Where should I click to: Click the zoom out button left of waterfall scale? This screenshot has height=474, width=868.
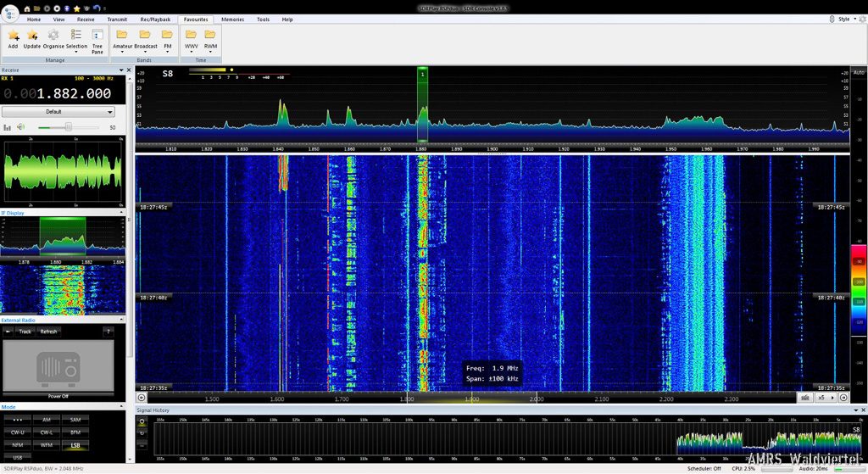click(x=142, y=397)
